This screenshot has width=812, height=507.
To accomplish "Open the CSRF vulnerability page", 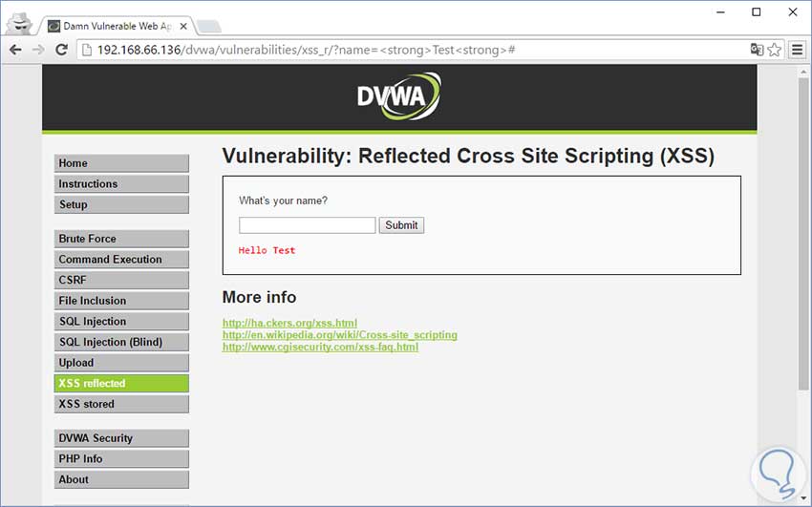I will pyautogui.click(x=121, y=280).
